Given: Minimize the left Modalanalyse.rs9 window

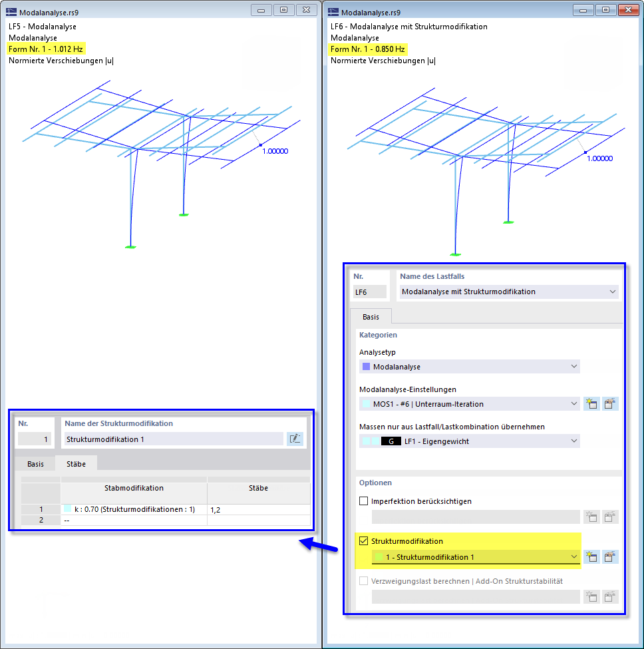Looking at the screenshot, I should (x=261, y=10).
